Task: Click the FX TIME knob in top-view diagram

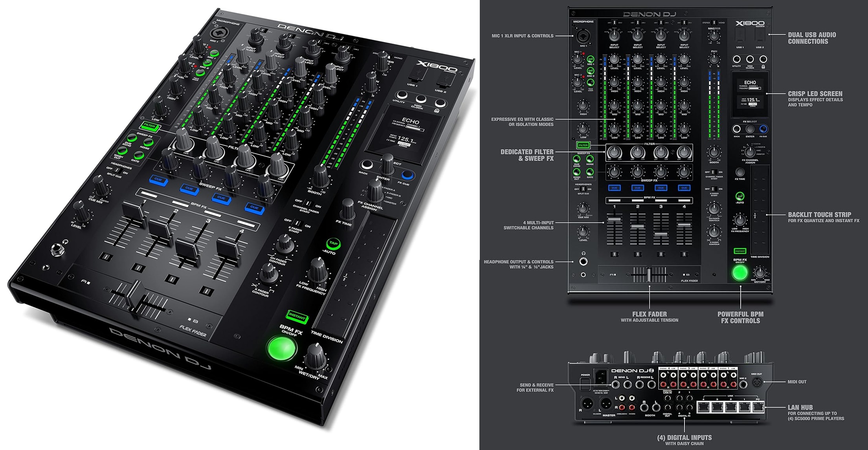Action: [x=740, y=172]
